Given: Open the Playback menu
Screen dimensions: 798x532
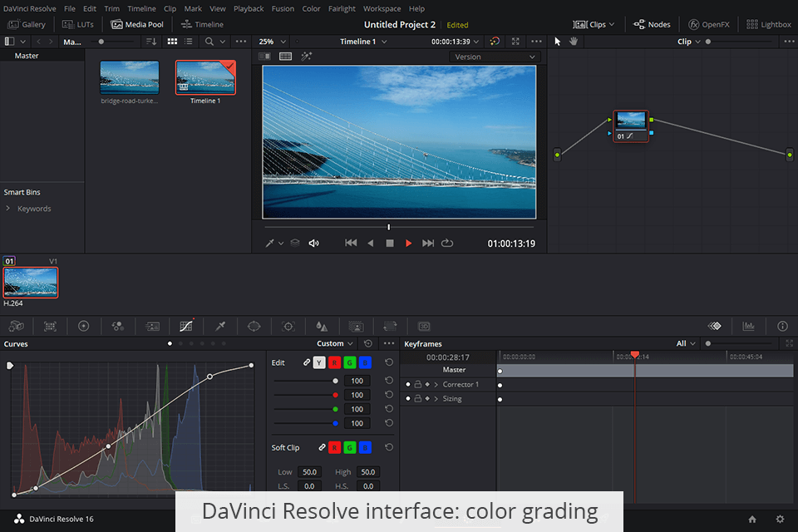Looking at the screenshot, I should point(249,8).
